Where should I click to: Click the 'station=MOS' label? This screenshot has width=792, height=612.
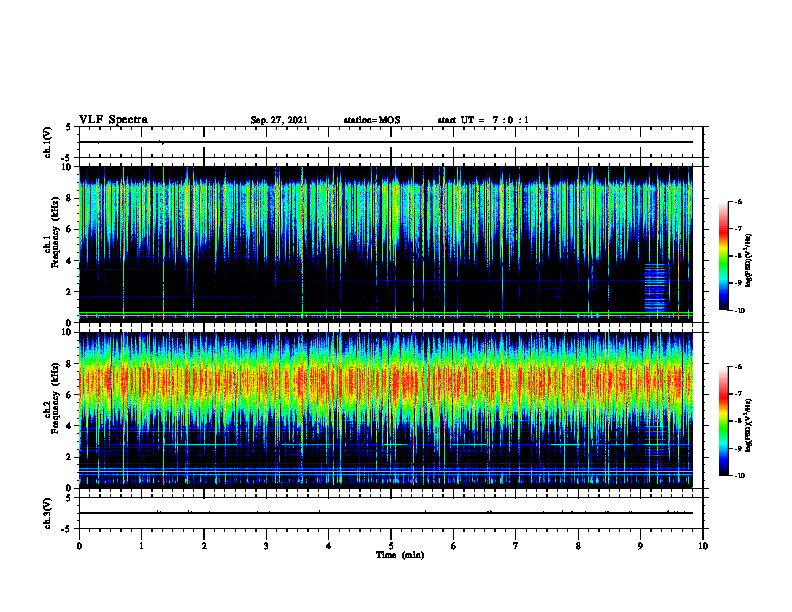[x=372, y=120]
